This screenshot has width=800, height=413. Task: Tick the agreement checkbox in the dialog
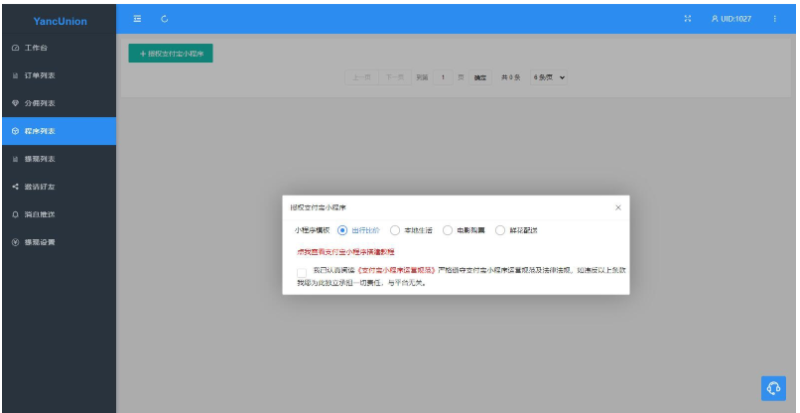coord(302,271)
